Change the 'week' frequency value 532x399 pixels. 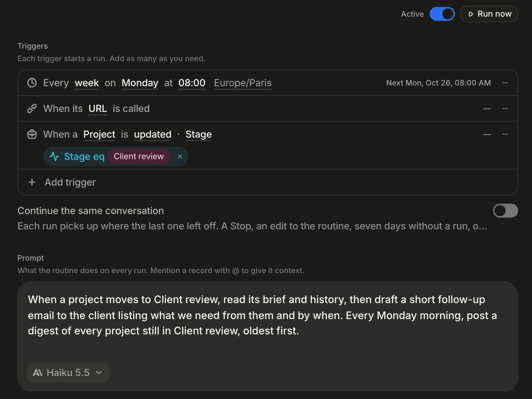click(87, 83)
